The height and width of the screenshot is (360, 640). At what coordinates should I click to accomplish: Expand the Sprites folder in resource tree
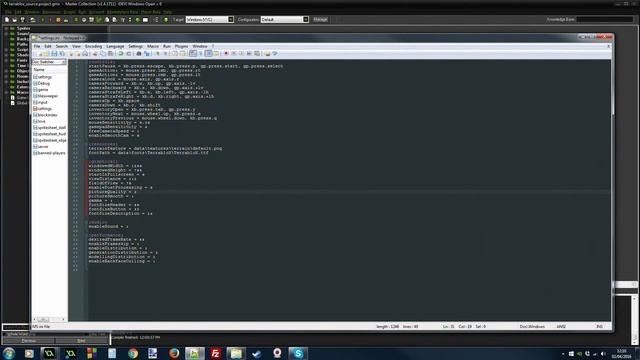(6, 29)
